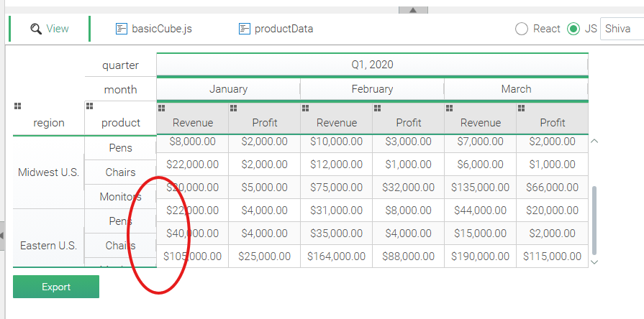Click grip icon on January Profit column

(x=233, y=108)
